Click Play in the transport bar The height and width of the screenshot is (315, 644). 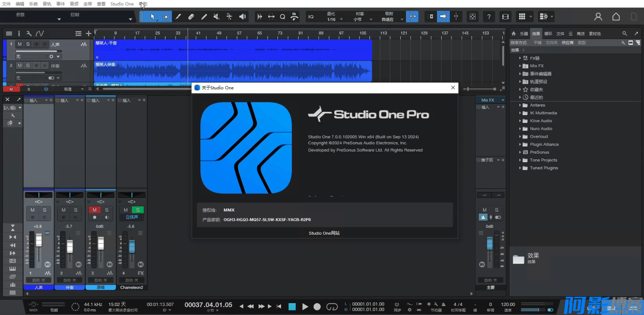pos(305,306)
